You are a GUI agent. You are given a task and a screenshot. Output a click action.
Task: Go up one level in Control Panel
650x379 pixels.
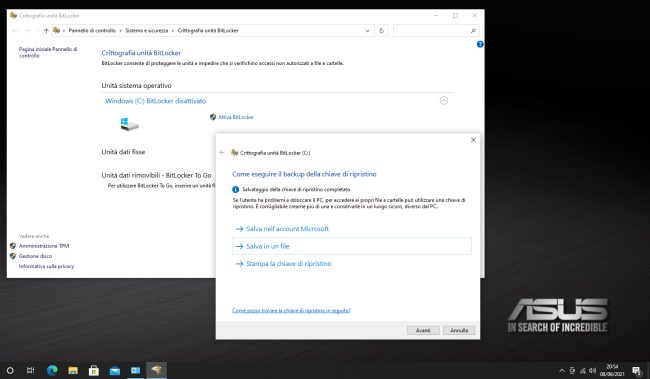46,31
